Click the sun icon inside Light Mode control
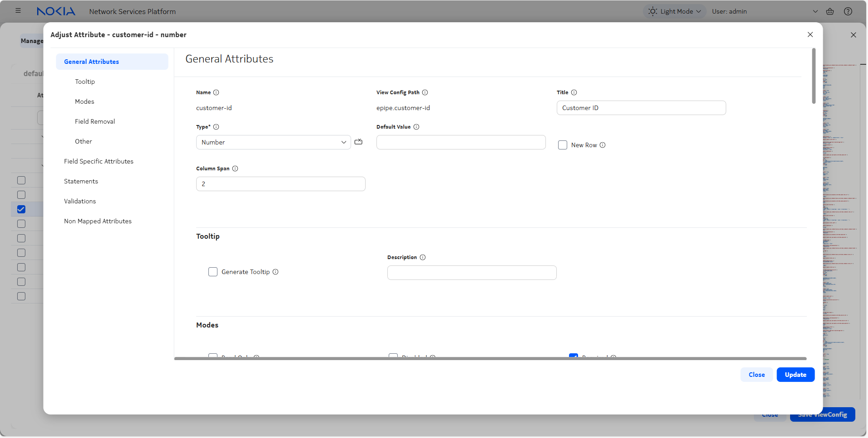The image size is (868, 438). 653,11
